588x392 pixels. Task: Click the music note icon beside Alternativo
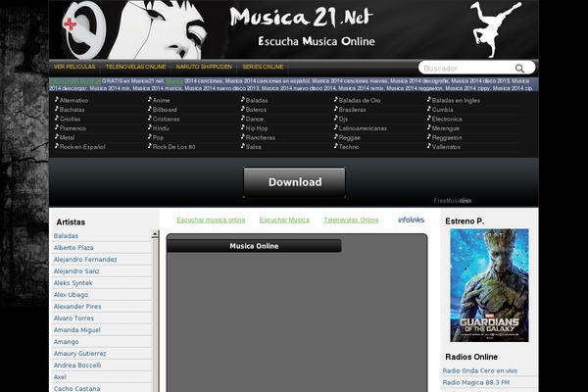[57, 99]
